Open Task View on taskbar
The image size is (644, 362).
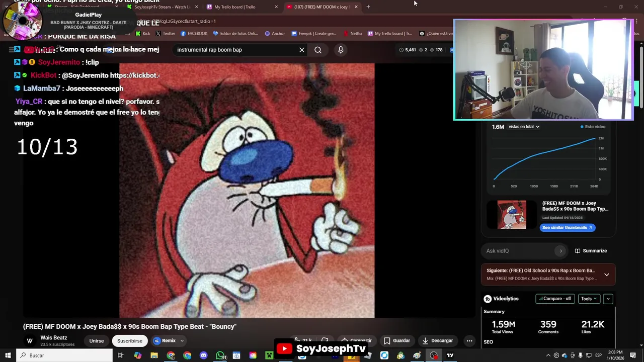pos(121,355)
